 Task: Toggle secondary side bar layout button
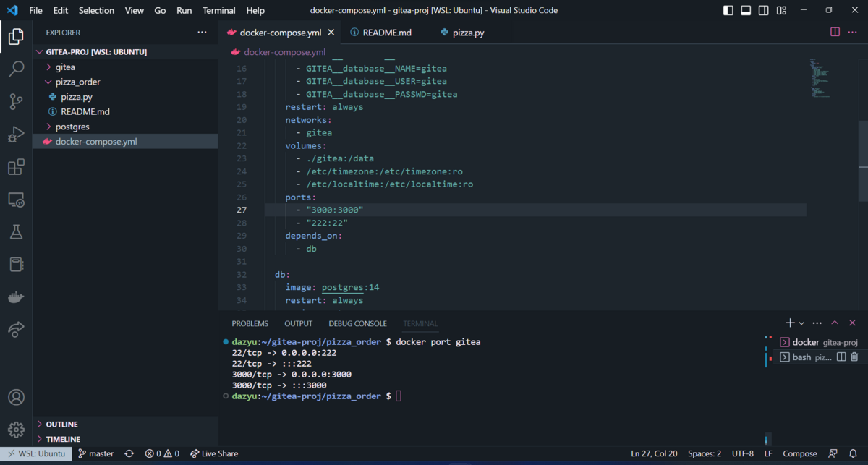764,10
